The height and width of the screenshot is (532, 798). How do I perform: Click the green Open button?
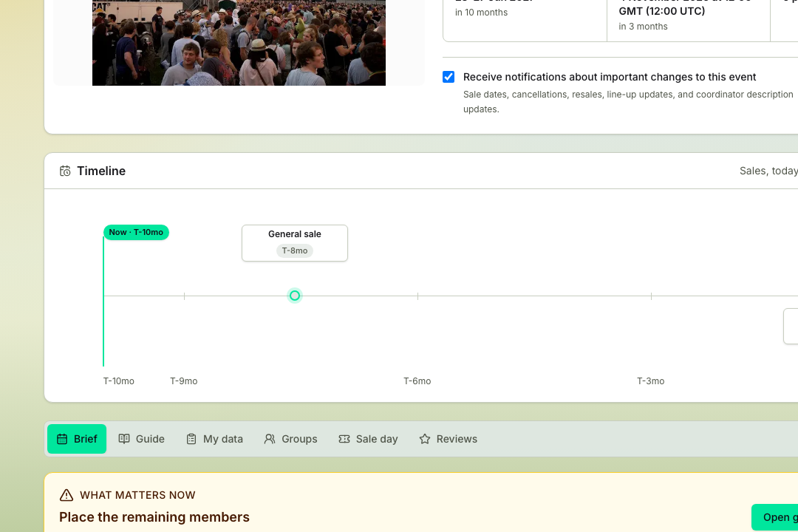point(774,517)
